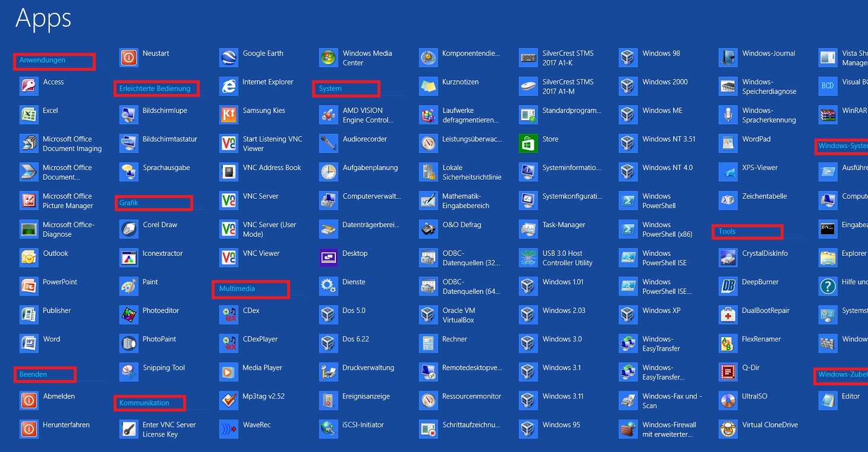This screenshot has height=452, width=868.
Task: Open the Editor notepad icon
Action: pyautogui.click(x=828, y=400)
